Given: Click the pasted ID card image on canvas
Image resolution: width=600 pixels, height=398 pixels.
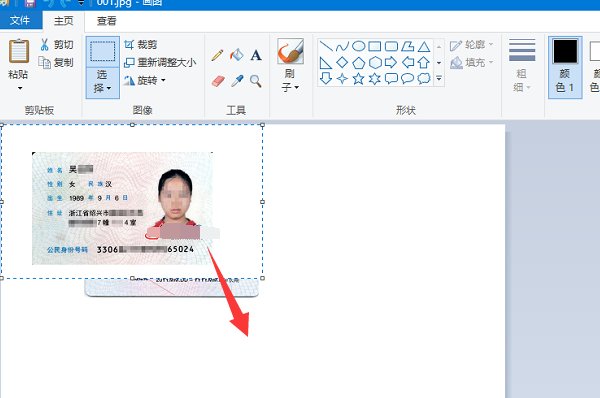Looking at the screenshot, I should click(122, 209).
